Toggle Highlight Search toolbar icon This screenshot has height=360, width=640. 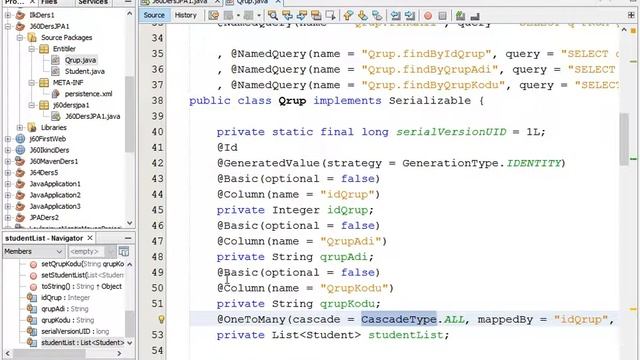coord(316,16)
